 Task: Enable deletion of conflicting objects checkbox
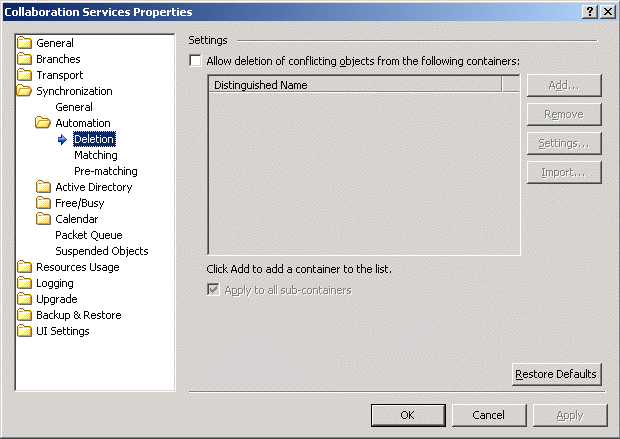(x=195, y=61)
